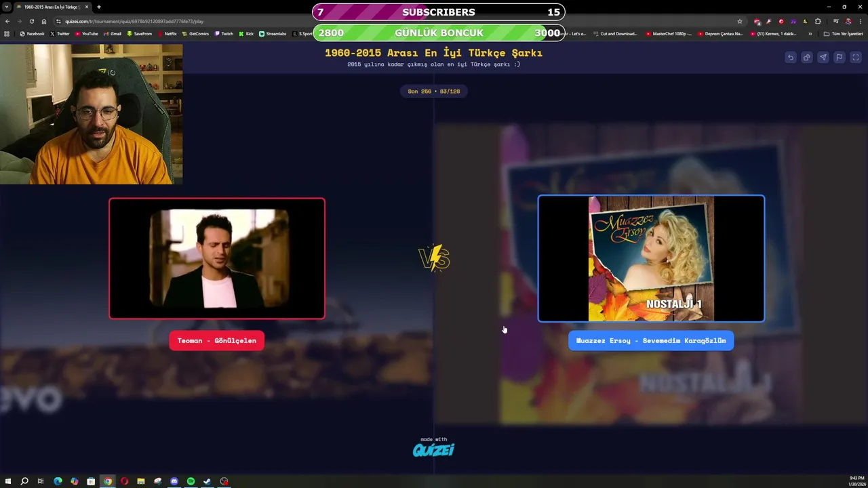
Task: Open the Kick bookmark
Action: click(x=246, y=33)
